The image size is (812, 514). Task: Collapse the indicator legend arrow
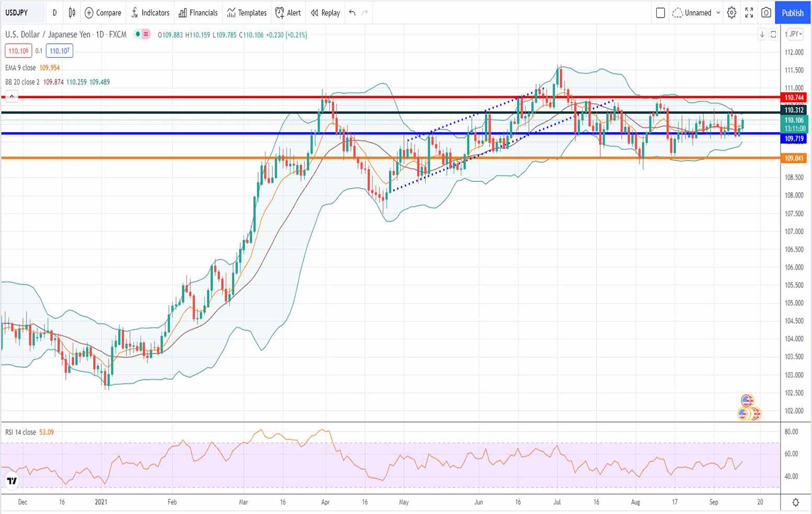11,96
